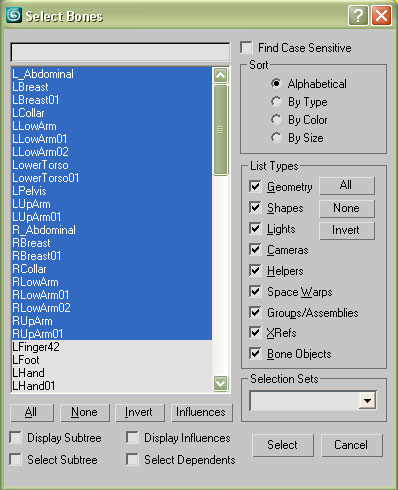Open the Selection Sets dropdown
Viewport: 398px width, 490px height.
pos(367,400)
